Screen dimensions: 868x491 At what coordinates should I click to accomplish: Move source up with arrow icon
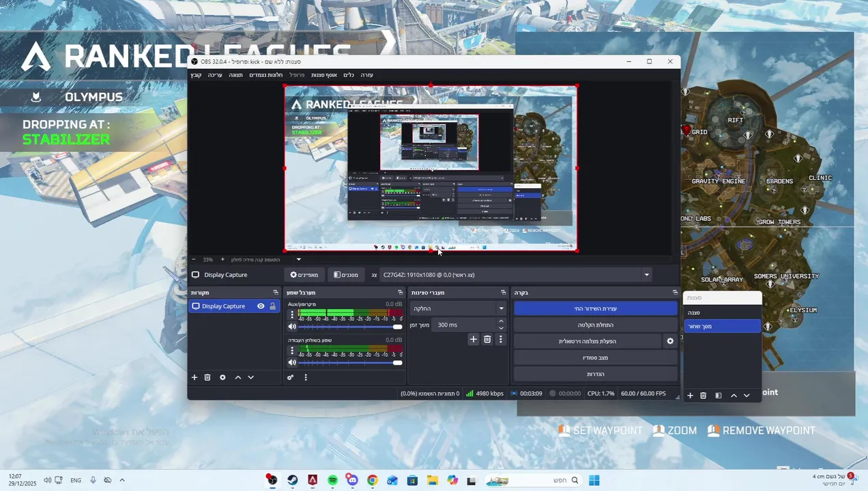point(238,377)
